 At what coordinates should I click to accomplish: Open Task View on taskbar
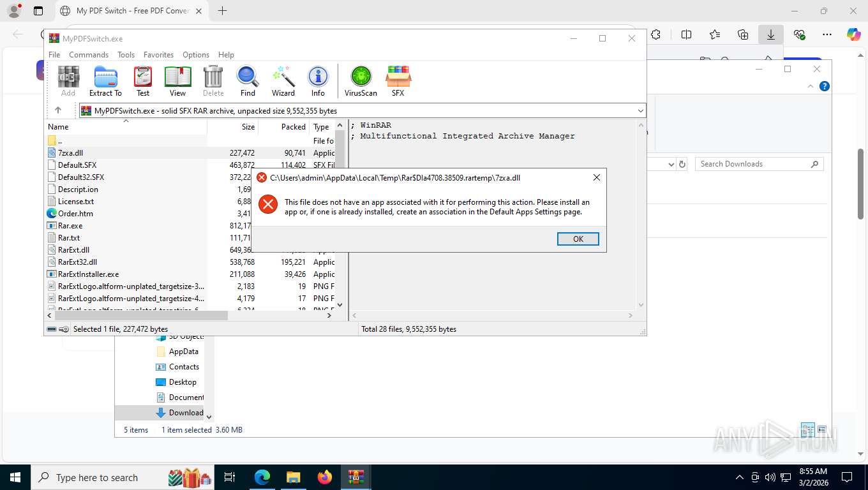tap(230, 477)
